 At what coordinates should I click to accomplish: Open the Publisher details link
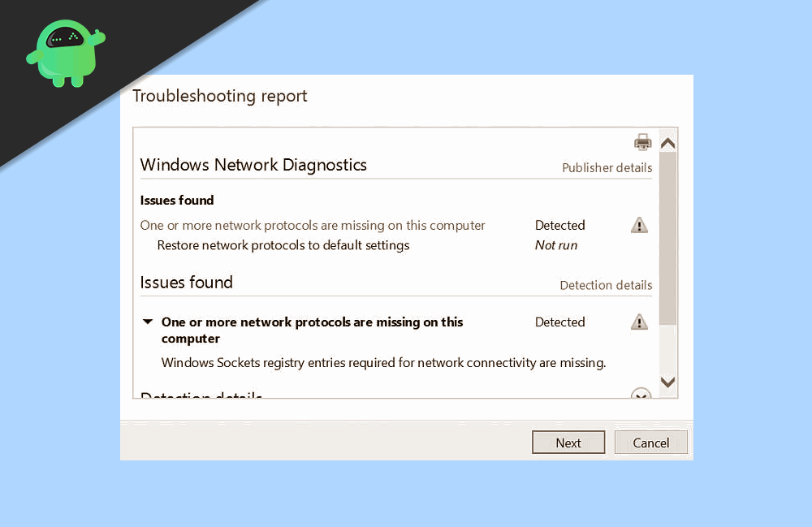[607, 168]
